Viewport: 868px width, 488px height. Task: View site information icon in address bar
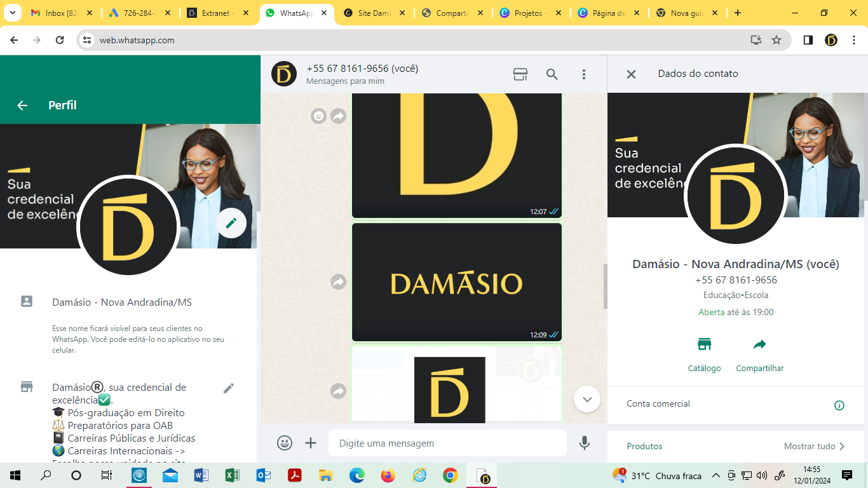click(87, 40)
